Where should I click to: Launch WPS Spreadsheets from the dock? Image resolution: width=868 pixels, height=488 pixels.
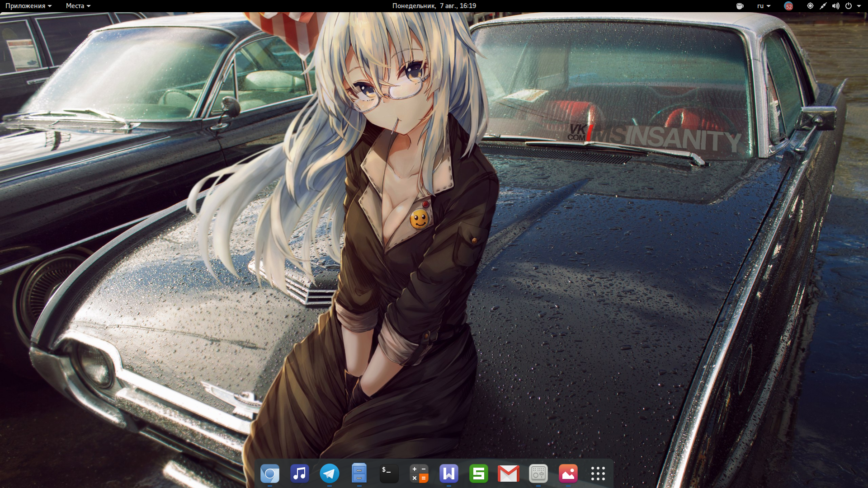click(479, 474)
